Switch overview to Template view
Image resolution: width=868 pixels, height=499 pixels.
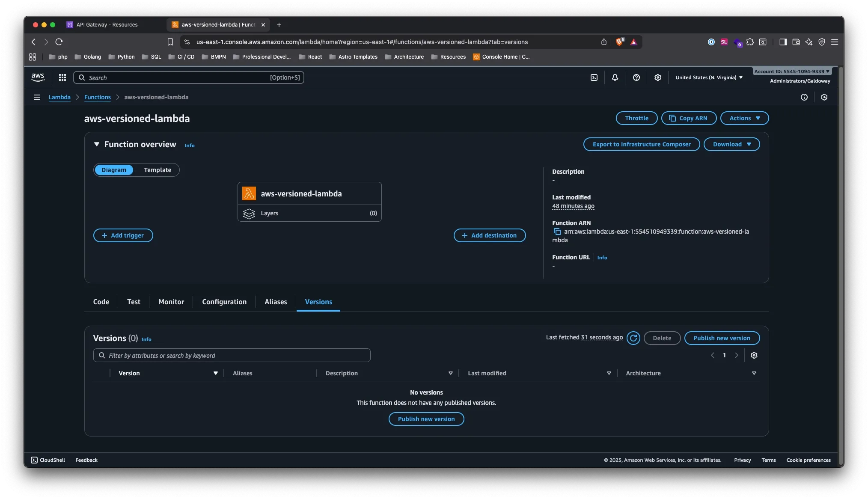tap(158, 170)
